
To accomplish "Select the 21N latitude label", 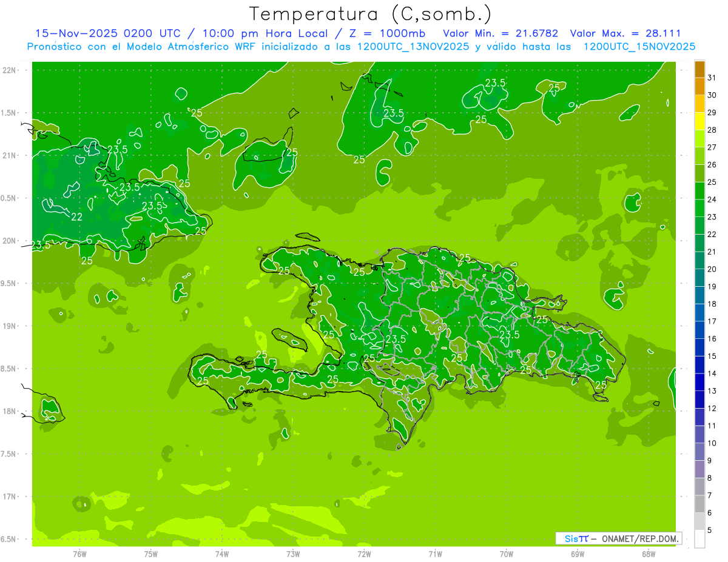I will (x=9, y=155).
